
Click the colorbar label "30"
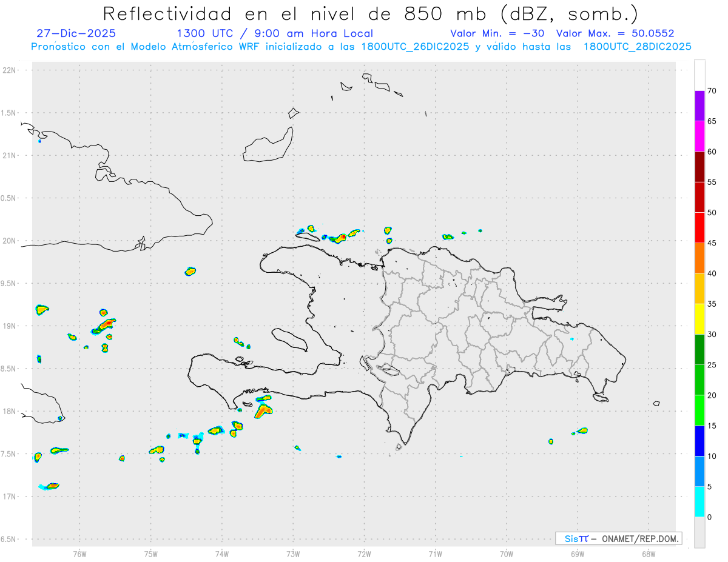712,335
